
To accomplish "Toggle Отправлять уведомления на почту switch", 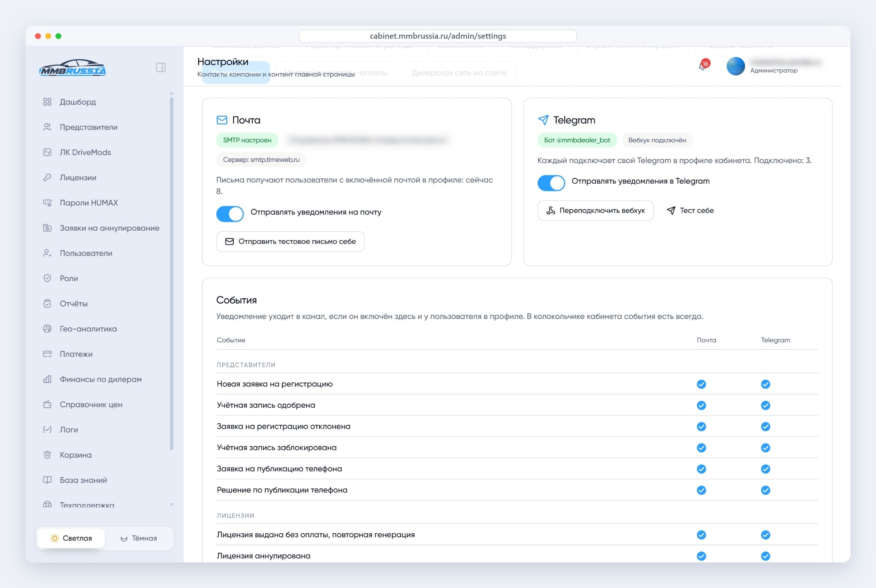I will pyautogui.click(x=230, y=214).
